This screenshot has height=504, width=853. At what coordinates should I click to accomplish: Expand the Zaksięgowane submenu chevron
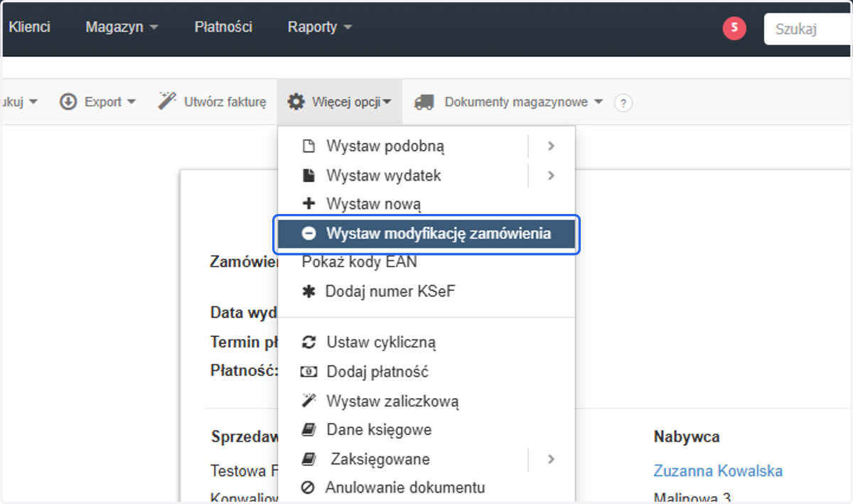[x=551, y=459]
